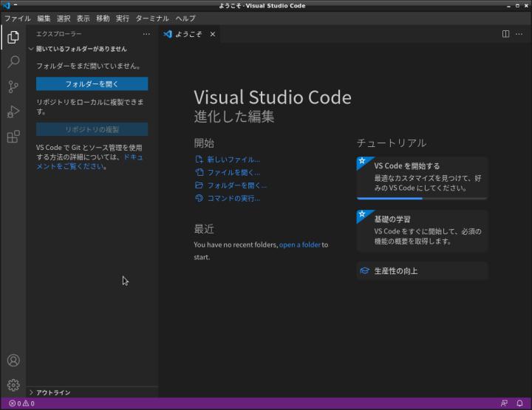Open the Extensions view icon
Viewport: 532px width, 410px height.
pyautogui.click(x=13, y=137)
